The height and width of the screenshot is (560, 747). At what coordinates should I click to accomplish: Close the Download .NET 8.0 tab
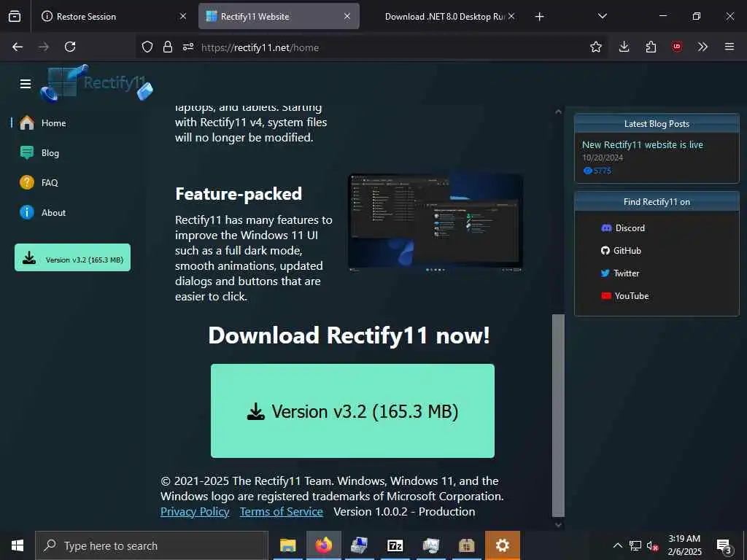[x=511, y=17]
